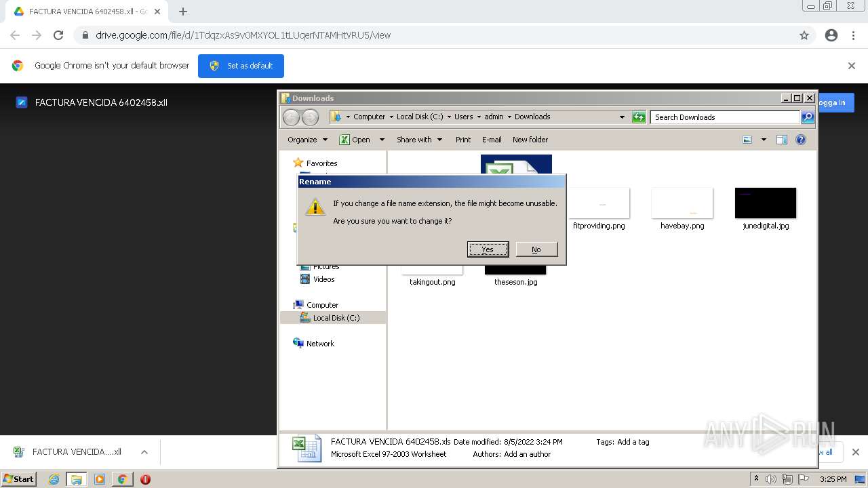The width and height of the screenshot is (868, 488).
Task: Toggle the preview pane icon
Action: coord(782,140)
